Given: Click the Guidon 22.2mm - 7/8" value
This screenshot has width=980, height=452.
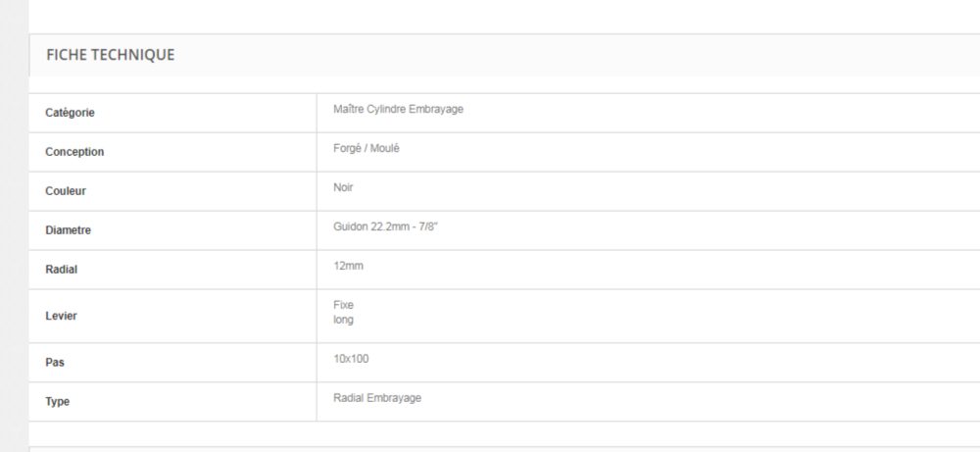Looking at the screenshot, I should [x=385, y=226].
